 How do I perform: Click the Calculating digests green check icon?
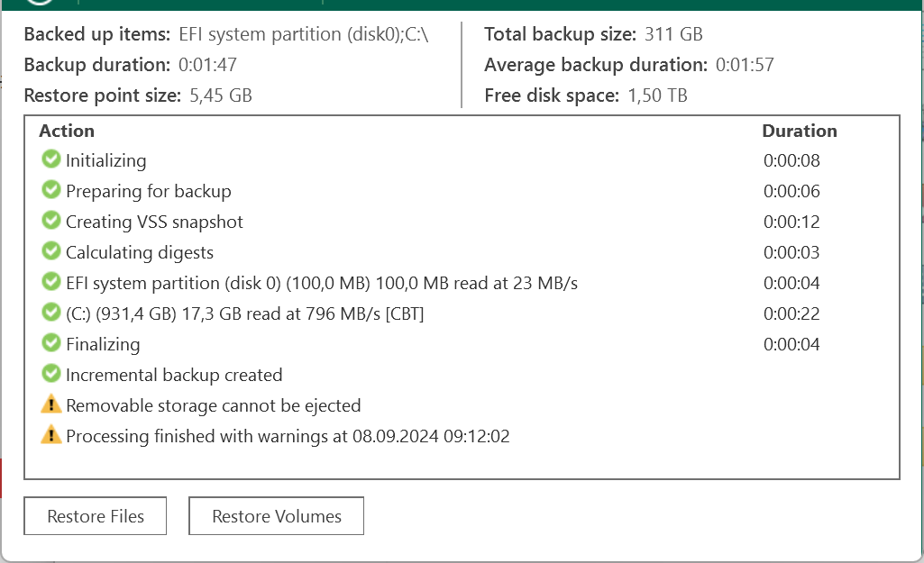[x=50, y=252]
